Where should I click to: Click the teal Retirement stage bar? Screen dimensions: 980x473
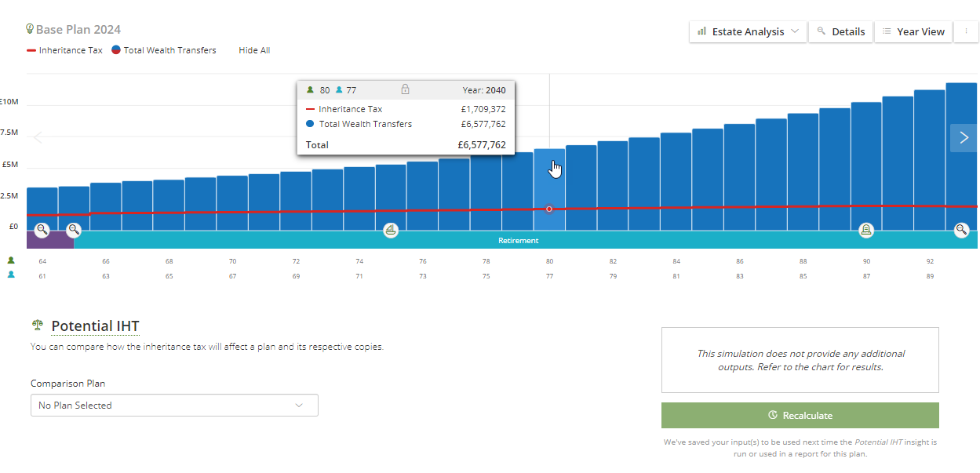518,241
